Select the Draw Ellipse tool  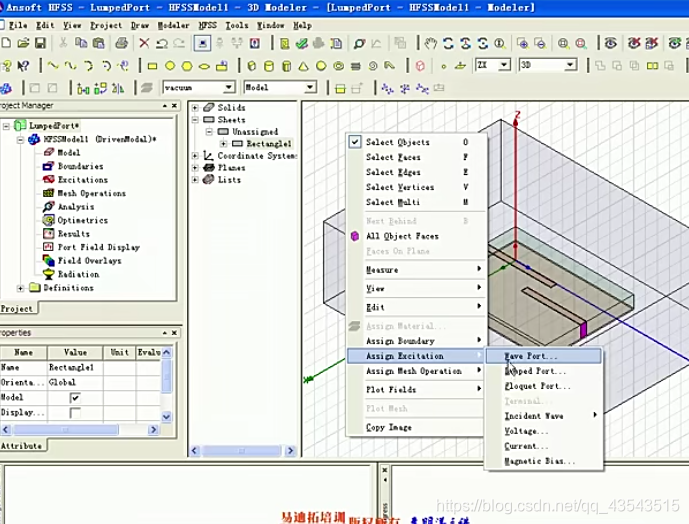coord(204,66)
